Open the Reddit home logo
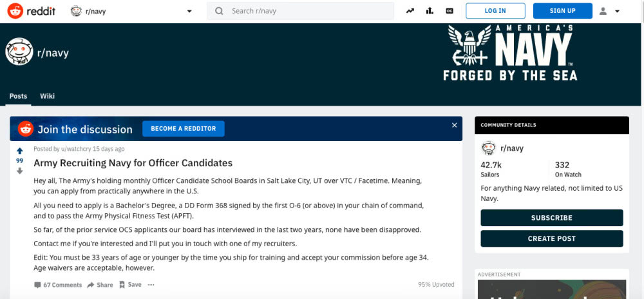 31,11
